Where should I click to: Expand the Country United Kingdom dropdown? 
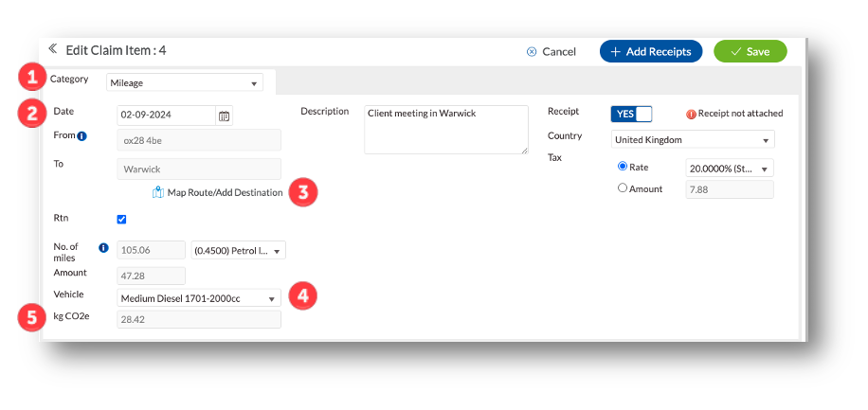click(692, 140)
